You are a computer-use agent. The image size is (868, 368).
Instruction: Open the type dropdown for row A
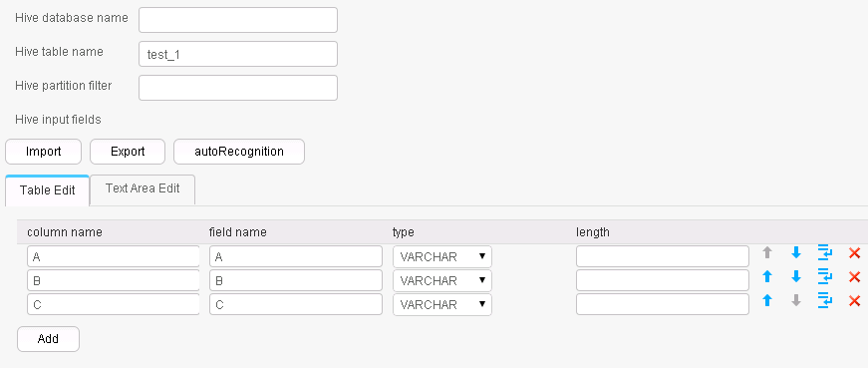[442, 256]
